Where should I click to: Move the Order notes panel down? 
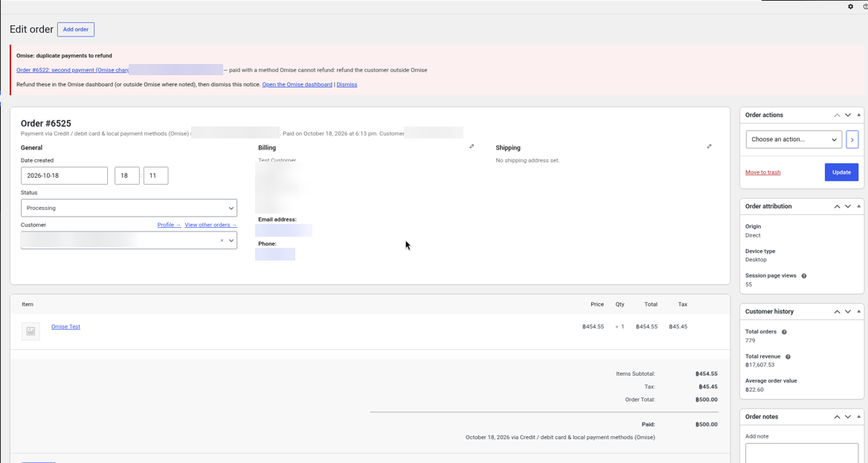click(847, 417)
